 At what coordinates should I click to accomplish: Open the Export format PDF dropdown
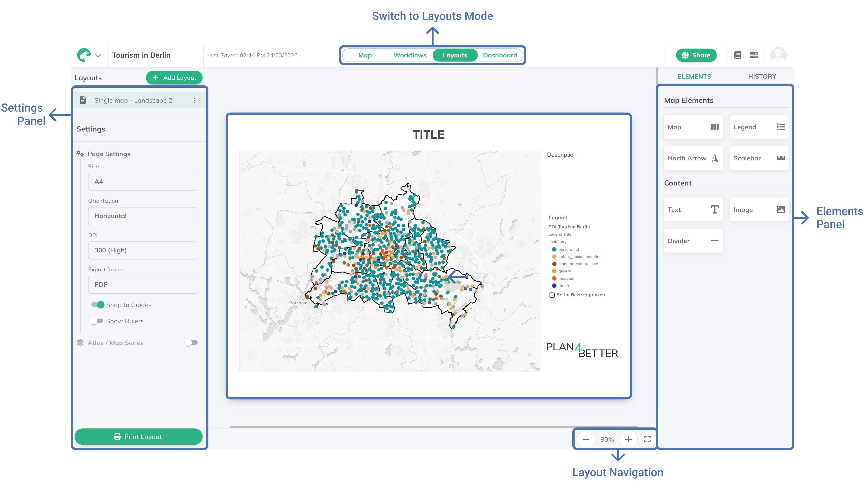pos(142,285)
